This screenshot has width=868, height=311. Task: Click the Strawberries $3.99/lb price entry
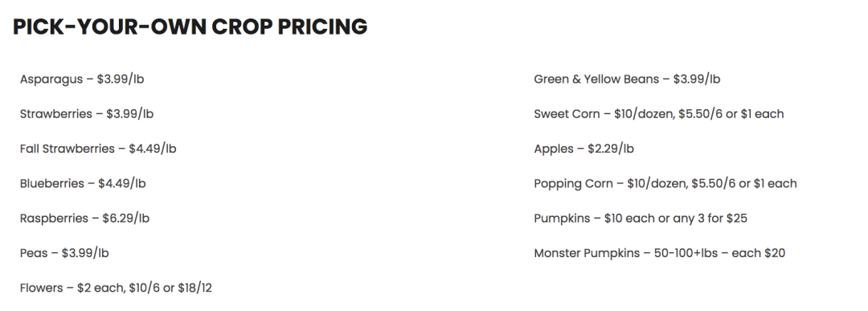click(x=86, y=114)
